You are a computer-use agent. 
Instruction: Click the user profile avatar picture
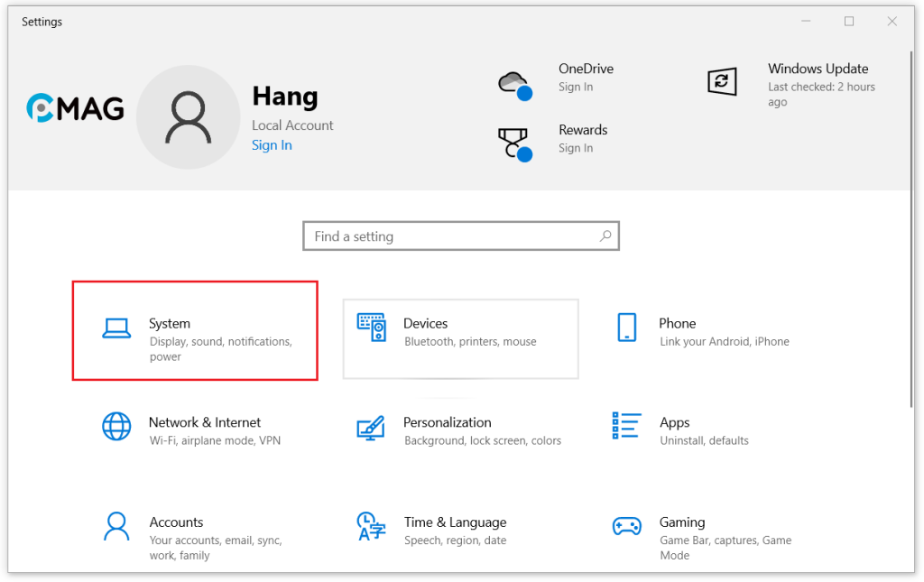coord(189,117)
